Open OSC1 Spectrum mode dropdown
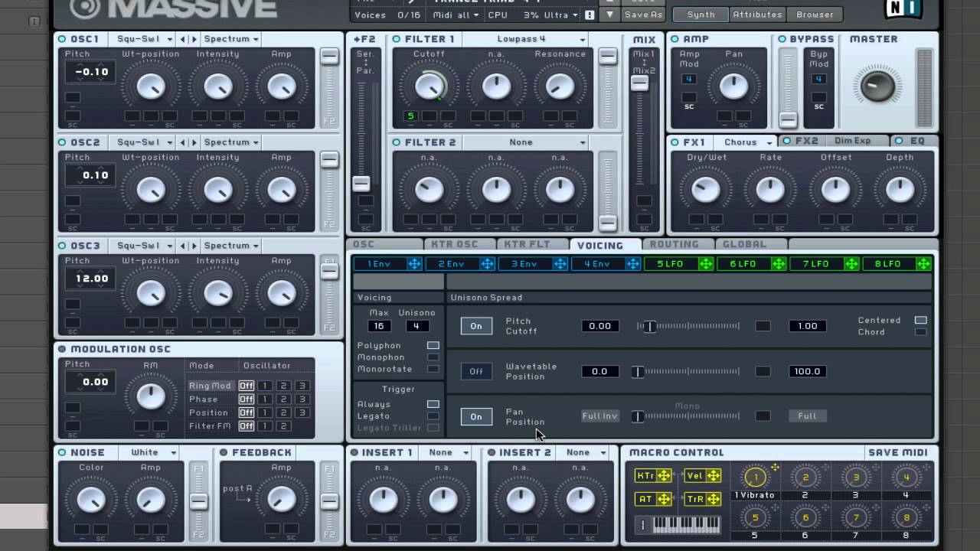Viewport: 980px width, 551px height. (x=231, y=39)
